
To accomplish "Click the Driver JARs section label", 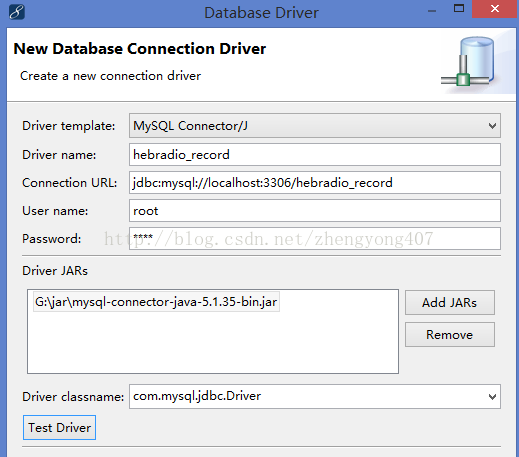I will coord(55,271).
